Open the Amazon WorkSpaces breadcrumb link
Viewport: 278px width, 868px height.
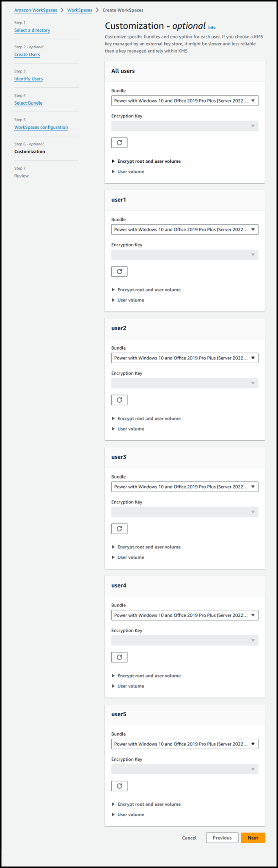pyautogui.click(x=36, y=10)
